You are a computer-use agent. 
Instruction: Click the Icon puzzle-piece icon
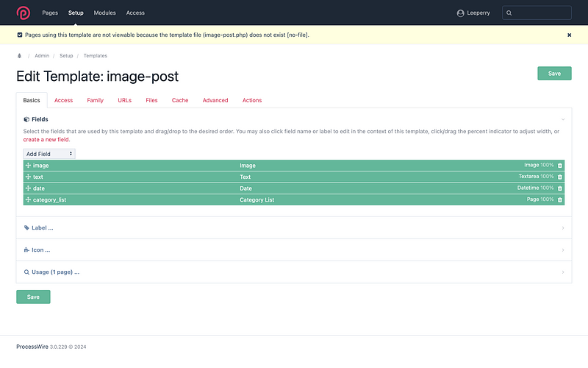click(26, 250)
